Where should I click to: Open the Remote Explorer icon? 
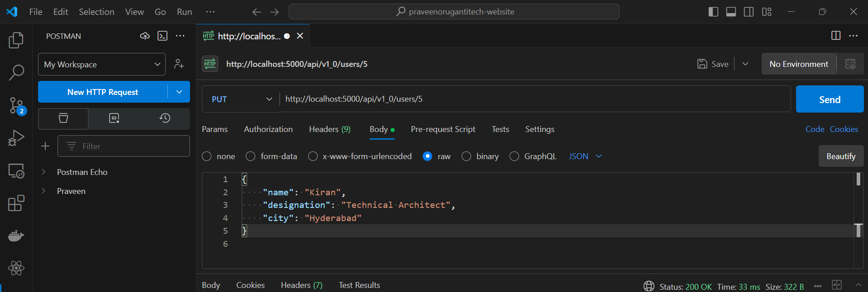coord(16,171)
